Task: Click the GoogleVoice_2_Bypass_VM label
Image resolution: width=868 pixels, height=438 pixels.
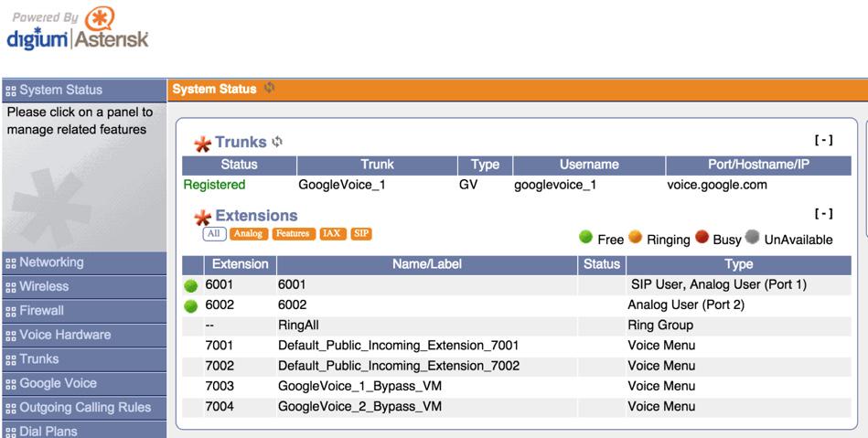Action: pyautogui.click(x=359, y=407)
